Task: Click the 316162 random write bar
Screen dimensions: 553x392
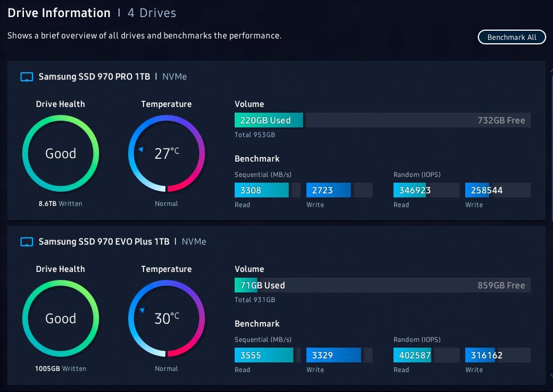Action: tap(498, 355)
